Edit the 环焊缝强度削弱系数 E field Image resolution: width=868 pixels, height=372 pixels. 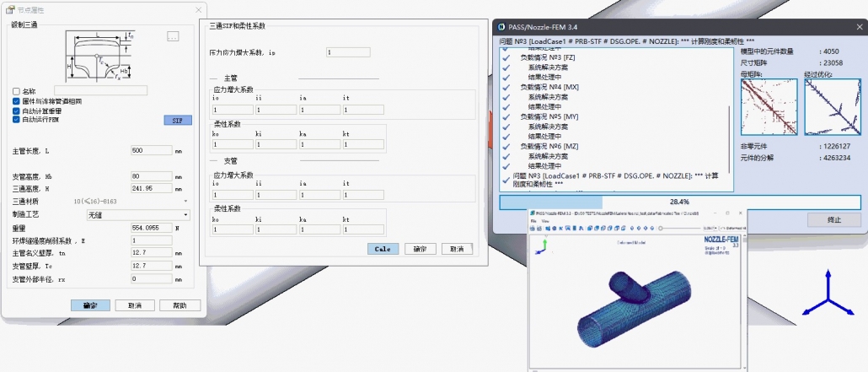point(152,240)
